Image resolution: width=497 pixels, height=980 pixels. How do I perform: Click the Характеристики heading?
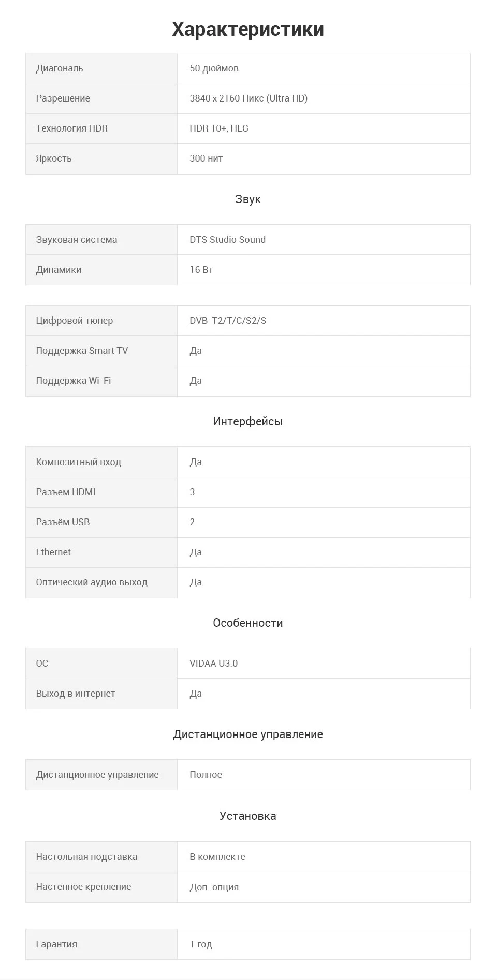[248, 30]
